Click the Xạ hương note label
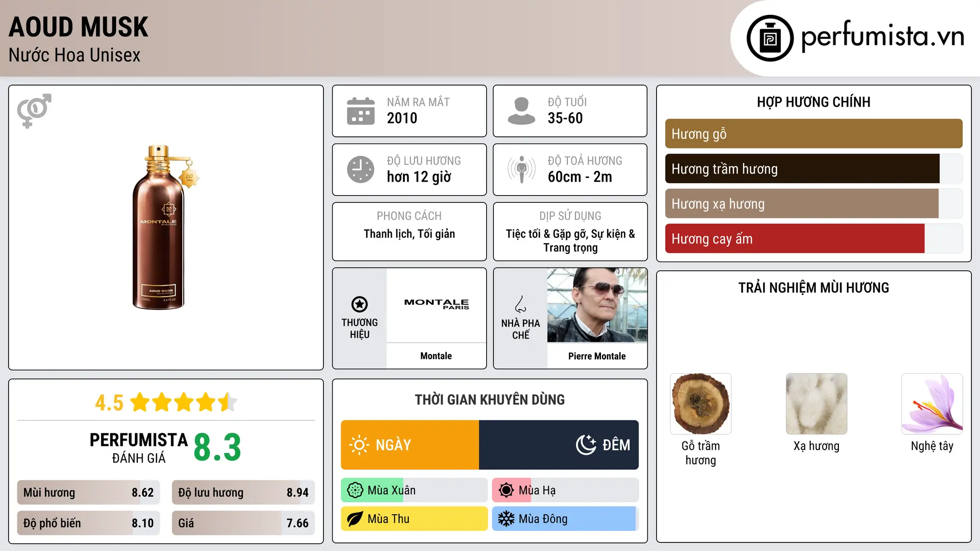This screenshot has height=551, width=980. 816,446
